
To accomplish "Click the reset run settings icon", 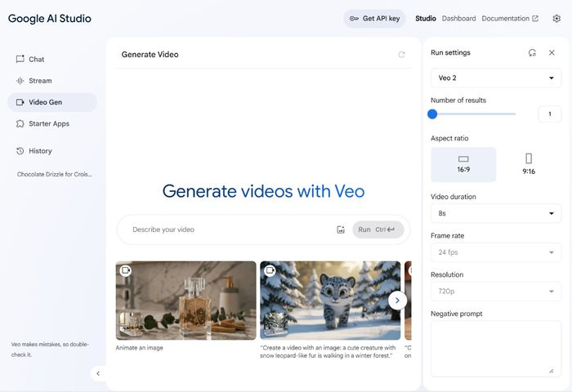I will 532,53.
